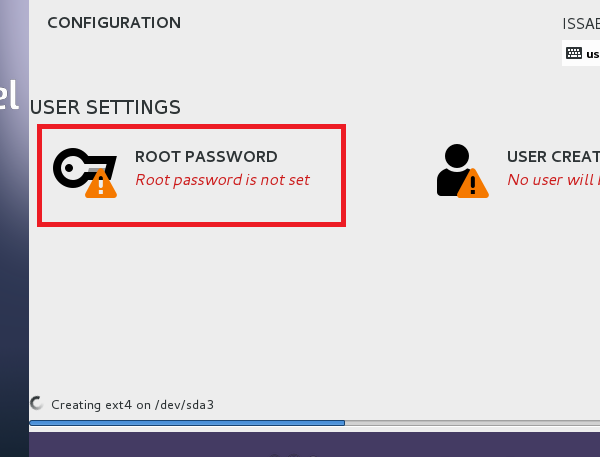Click the partial logo in the left sidebar
Screen dimensions: 600x457
pos(9,95)
